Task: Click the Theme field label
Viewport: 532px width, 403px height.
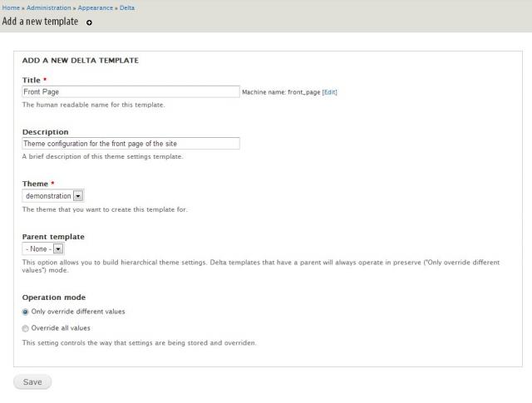Action: click(35, 184)
